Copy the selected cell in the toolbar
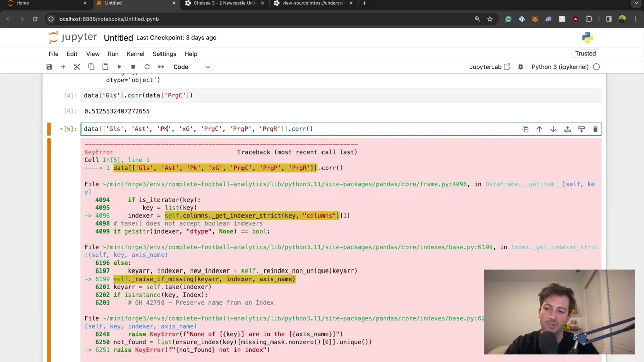The height and width of the screenshot is (362, 644). tap(91, 67)
